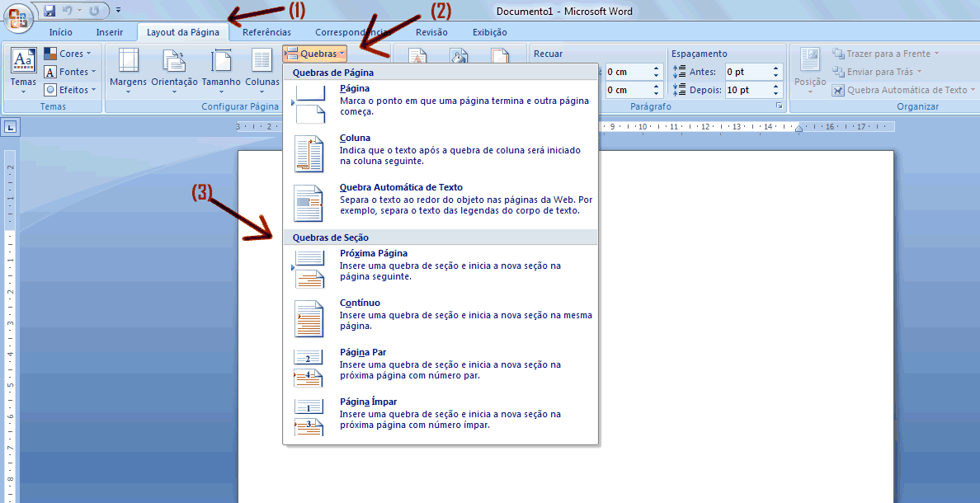Insert a Página page break
The width and height of the screenshot is (980, 503).
click(x=440, y=105)
